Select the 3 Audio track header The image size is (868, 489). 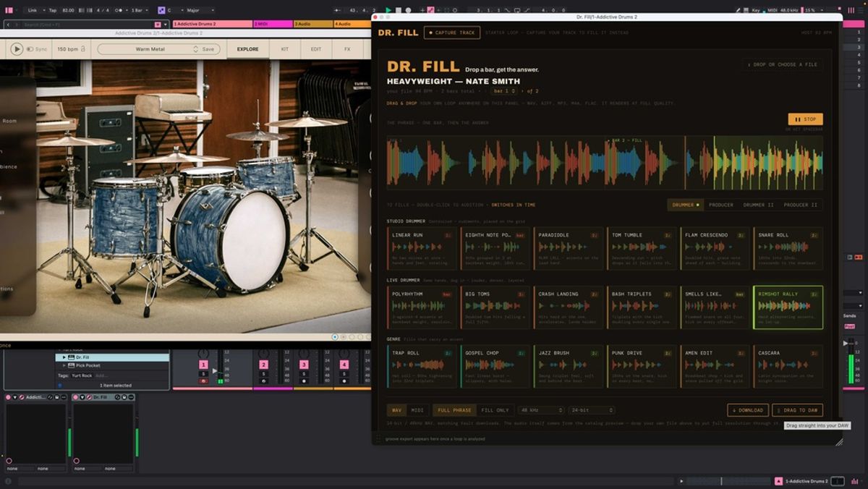[312, 24]
